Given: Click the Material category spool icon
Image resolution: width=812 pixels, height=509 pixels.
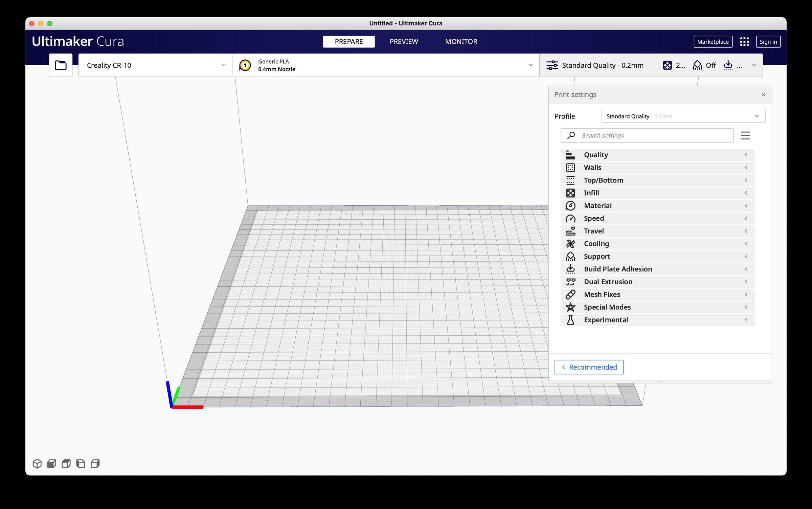Looking at the screenshot, I should click(570, 205).
